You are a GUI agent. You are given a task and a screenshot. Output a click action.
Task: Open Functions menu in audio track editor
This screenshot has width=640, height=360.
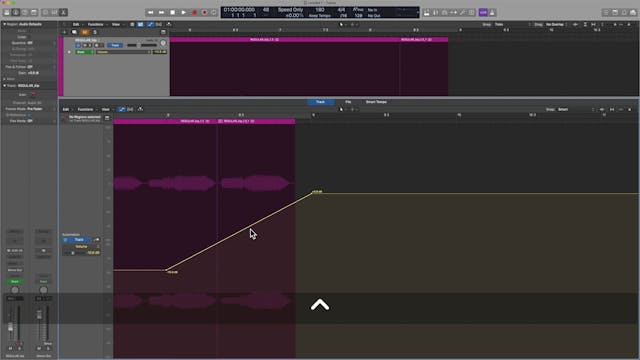(86, 109)
